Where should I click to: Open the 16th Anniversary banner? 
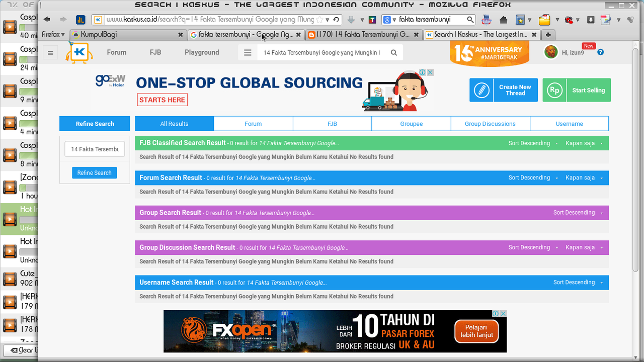[490, 53]
